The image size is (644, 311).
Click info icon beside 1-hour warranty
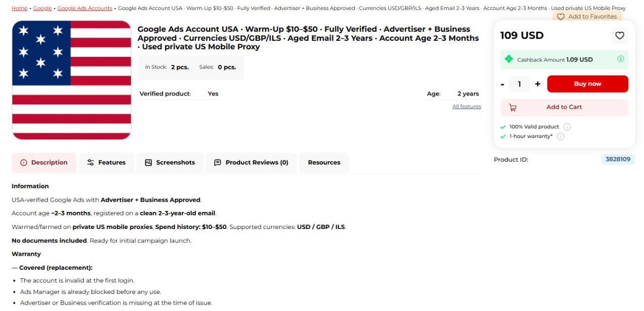pyautogui.click(x=560, y=136)
